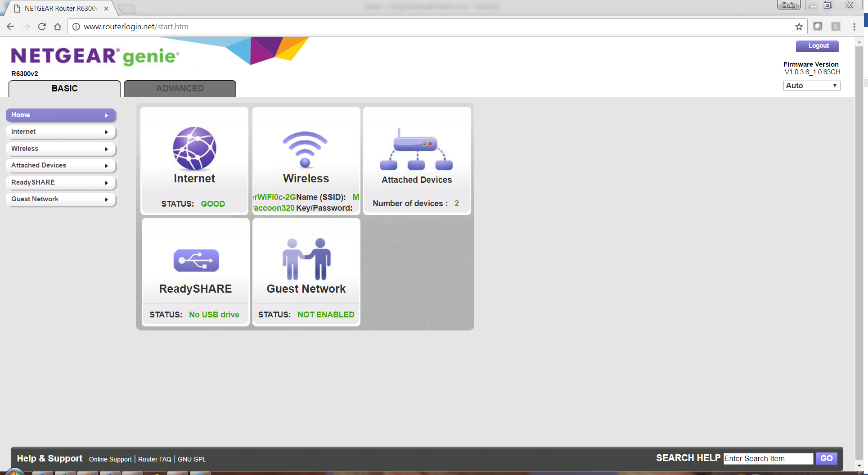This screenshot has height=475, width=868.
Task: Select ReadySHARE in the sidebar menu
Action: 61,182
